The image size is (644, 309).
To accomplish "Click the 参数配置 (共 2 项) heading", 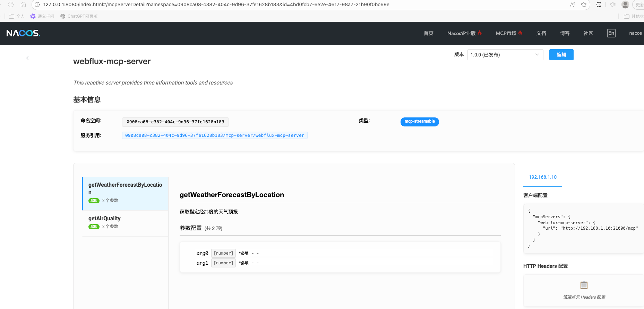I will pyautogui.click(x=201, y=228).
